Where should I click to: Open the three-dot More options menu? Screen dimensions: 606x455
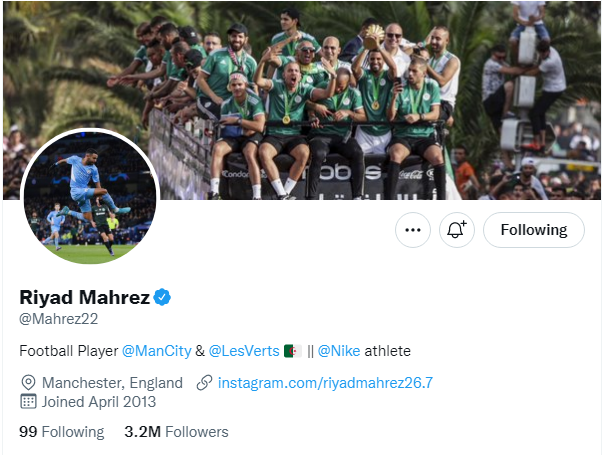click(412, 230)
